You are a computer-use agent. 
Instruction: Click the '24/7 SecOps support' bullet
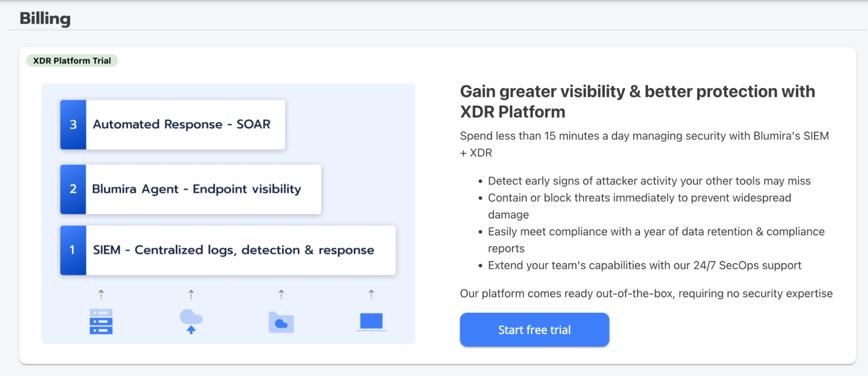(644, 265)
